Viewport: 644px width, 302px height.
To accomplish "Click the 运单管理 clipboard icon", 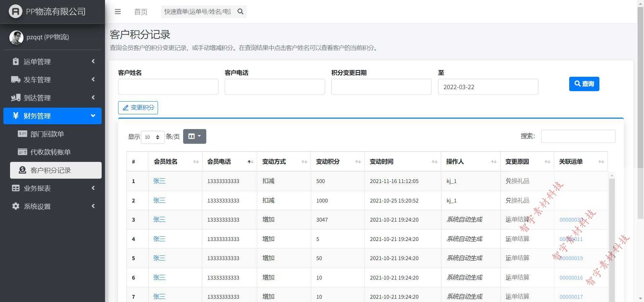I will [16, 61].
